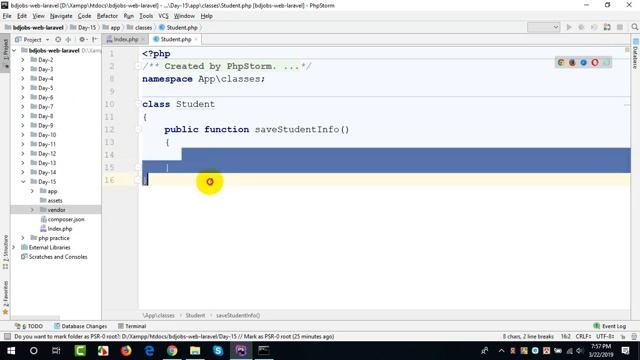Screen dimensions: 640x360
Task: Open the Event Log
Action: pos(610,326)
